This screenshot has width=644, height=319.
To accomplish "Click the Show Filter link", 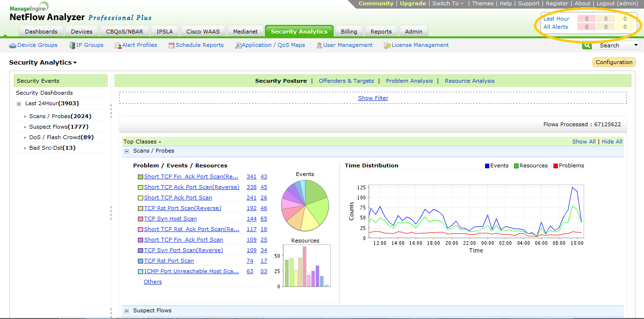I will 373,98.
